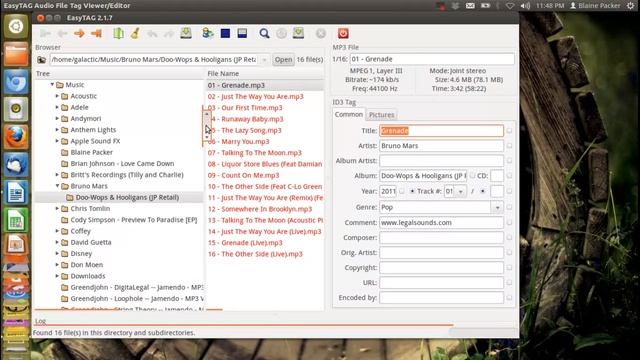640x360 pixels.
Task: Select the file 09 - Count On Me.mp3
Action: click(244, 175)
